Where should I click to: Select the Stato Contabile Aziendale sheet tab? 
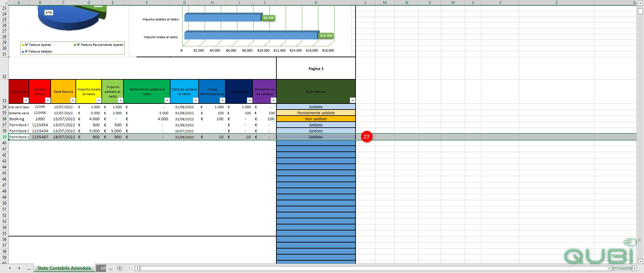click(x=64, y=268)
